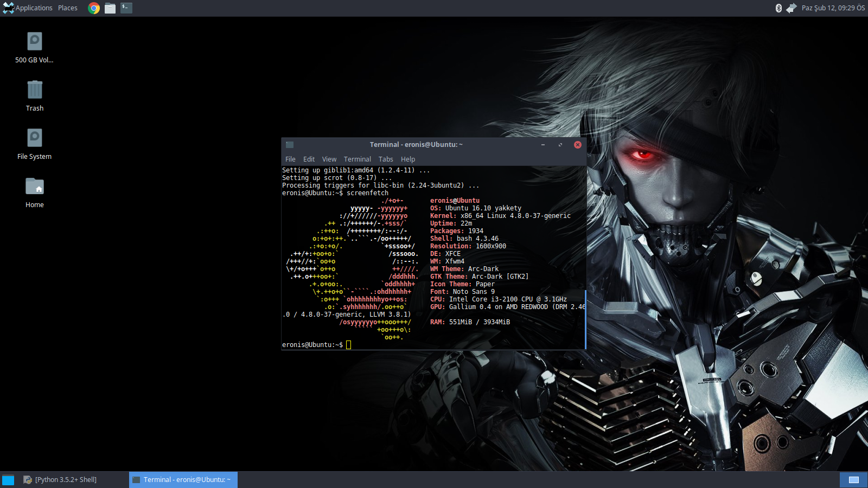Click the terminal scrollbar handle
868x488 pixels.
pos(586,320)
